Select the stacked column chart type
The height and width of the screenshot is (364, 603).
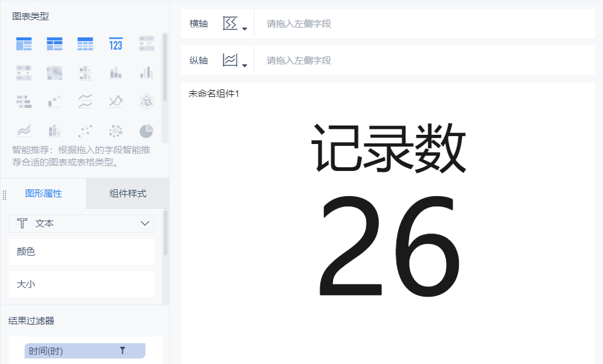coord(116,73)
